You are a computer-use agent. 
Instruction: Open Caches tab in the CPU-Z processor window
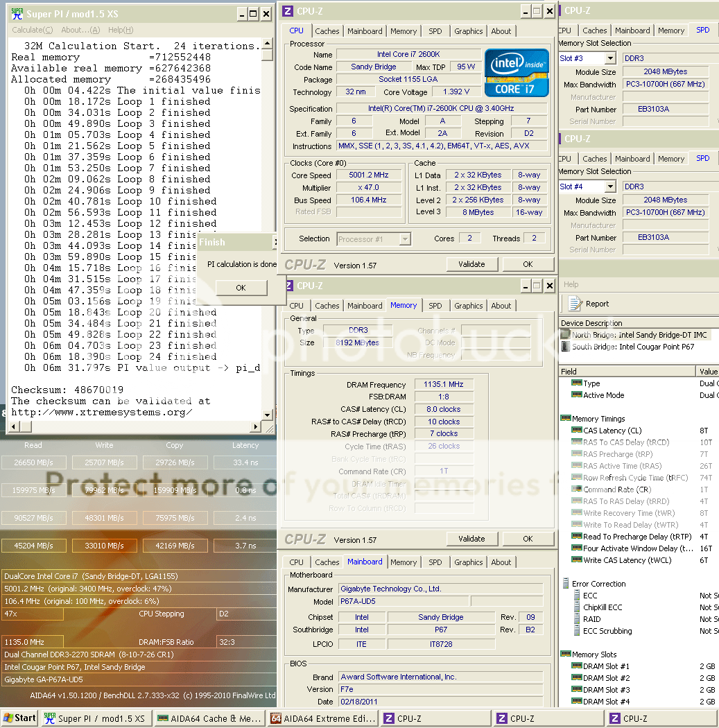(327, 31)
